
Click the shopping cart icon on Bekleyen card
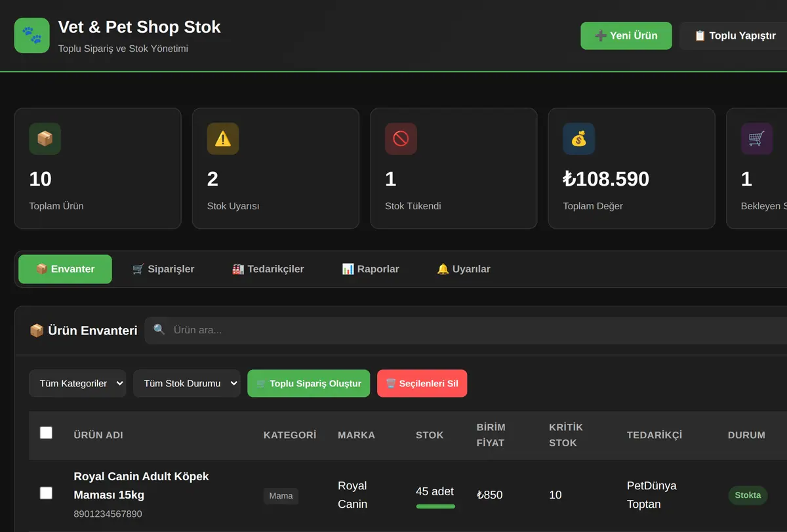pos(757,139)
